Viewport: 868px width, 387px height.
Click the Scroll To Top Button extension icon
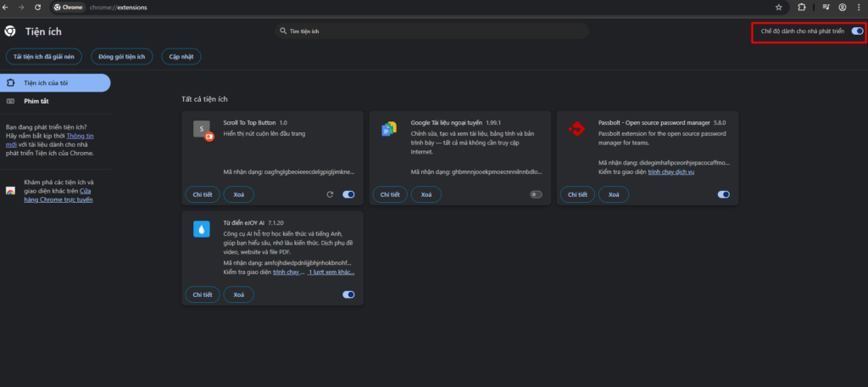(x=201, y=130)
